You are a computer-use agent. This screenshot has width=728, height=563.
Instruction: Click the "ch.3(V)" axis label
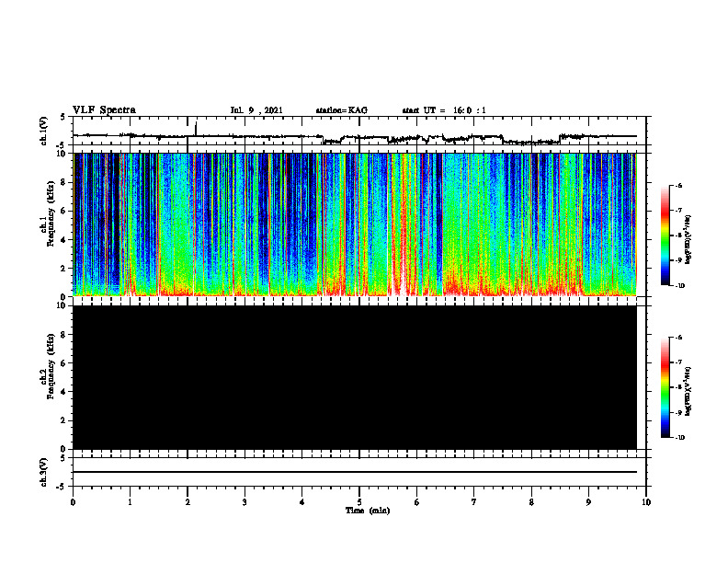43,472
